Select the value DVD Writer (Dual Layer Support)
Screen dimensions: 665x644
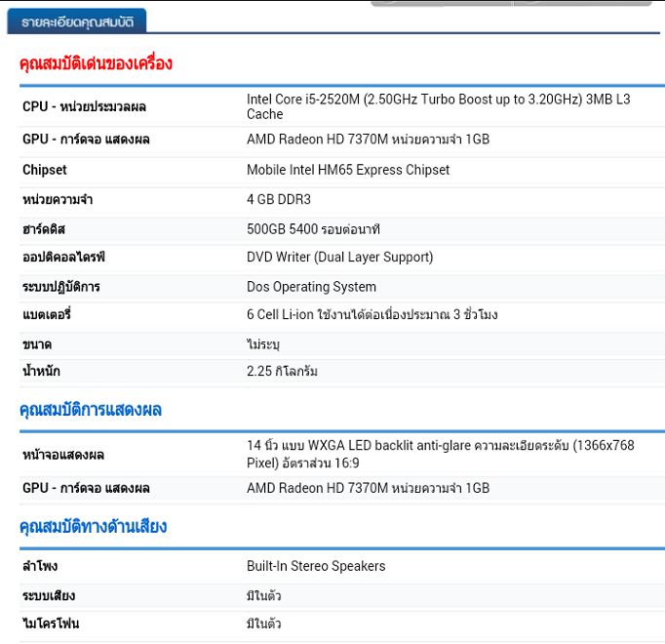[x=339, y=258]
